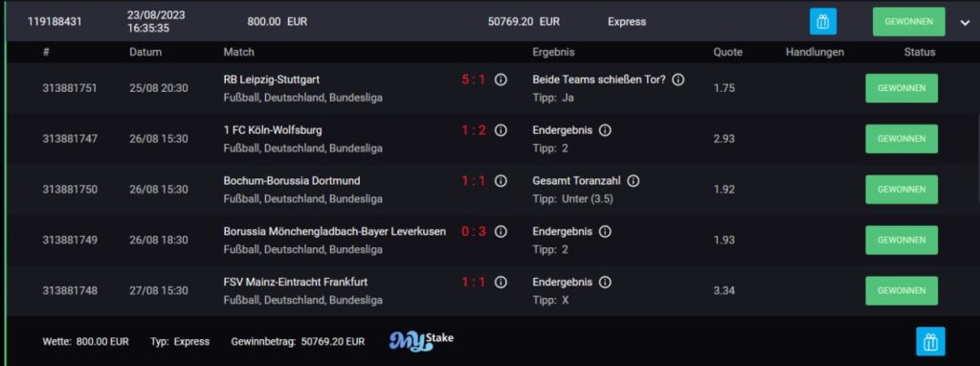Open score info for RB Leipzig-Stuttgart
This screenshot has height=366, width=980.
[501, 80]
